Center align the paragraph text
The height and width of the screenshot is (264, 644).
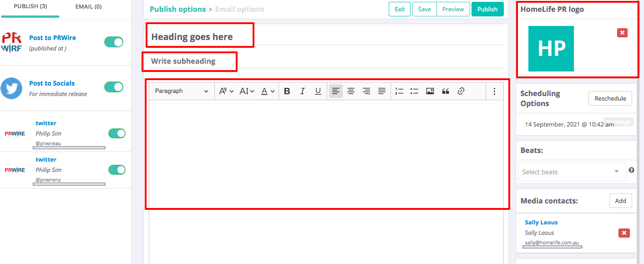click(351, 91)
